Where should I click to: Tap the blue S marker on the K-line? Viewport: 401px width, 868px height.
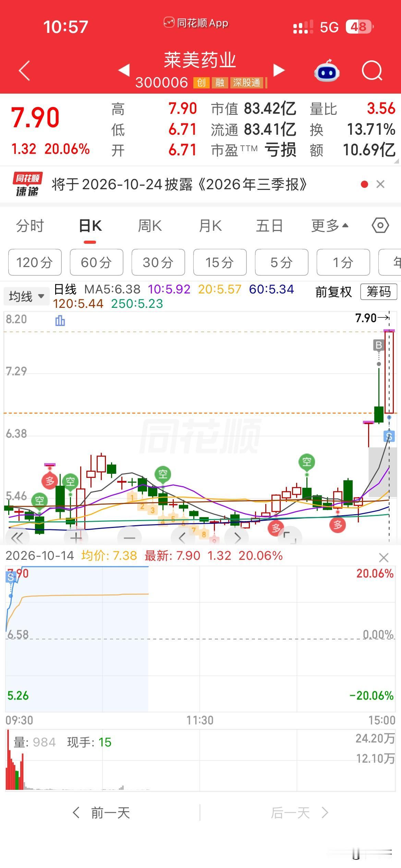389,436
